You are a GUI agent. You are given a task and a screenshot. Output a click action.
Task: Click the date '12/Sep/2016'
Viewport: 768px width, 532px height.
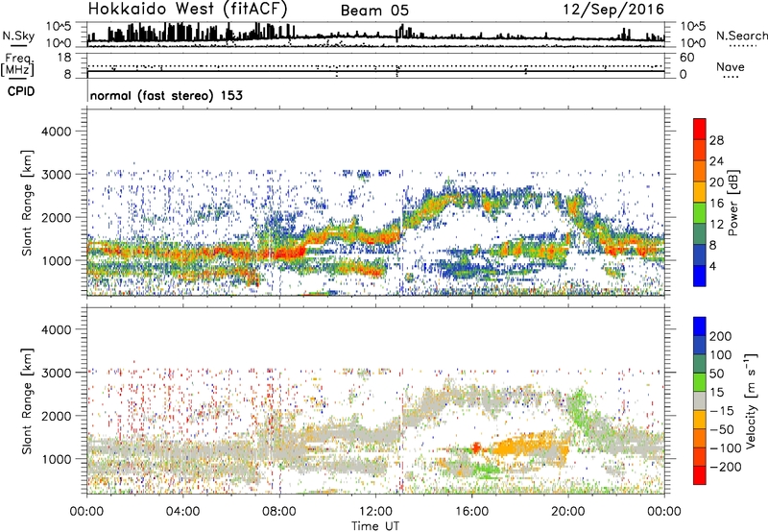tap(613, 10)
